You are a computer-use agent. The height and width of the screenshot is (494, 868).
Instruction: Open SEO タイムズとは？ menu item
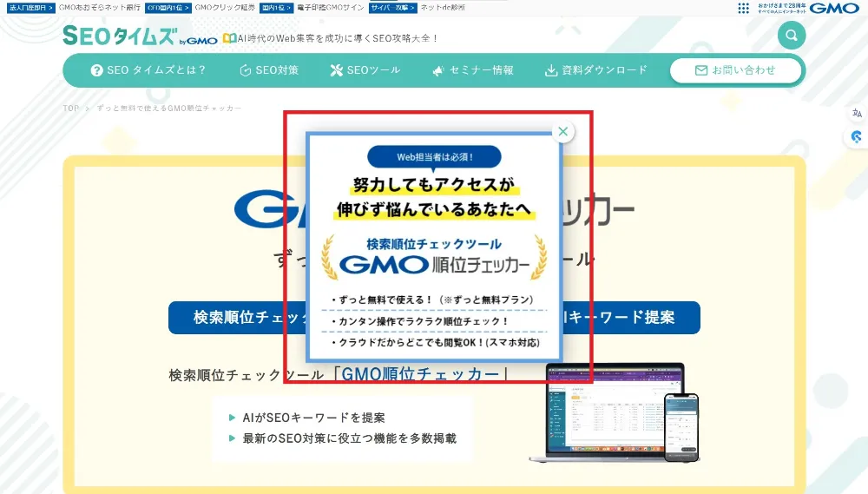[148, 70]
